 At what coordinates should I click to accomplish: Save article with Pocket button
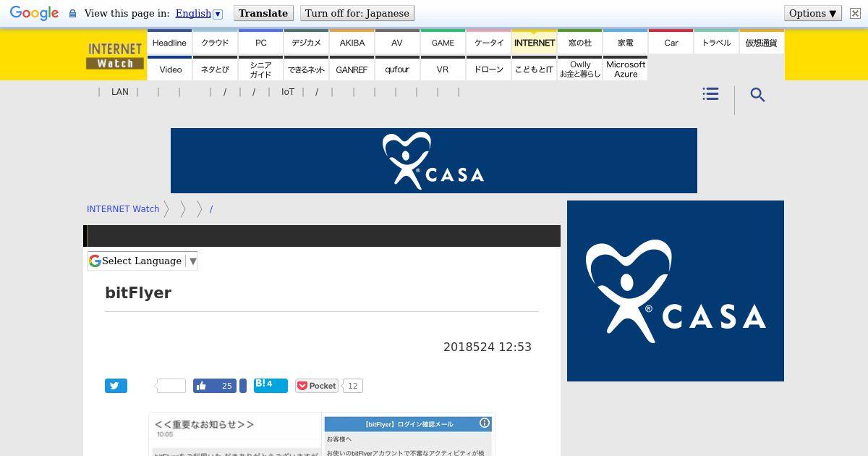click(317, 386)
